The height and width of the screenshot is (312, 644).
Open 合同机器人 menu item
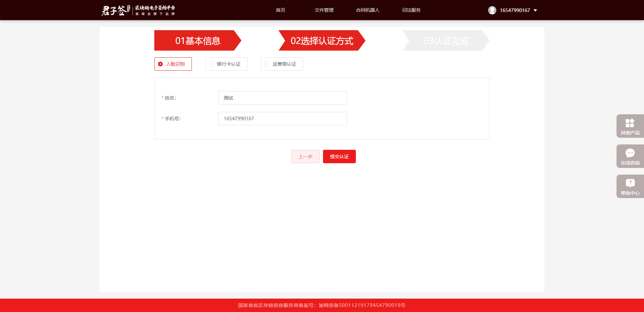point(368,10)
